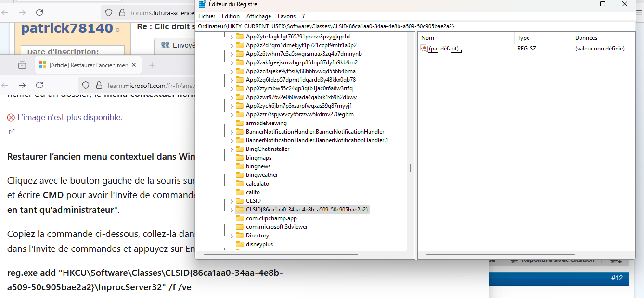The height and width of the screenshot is (298, 644).
Task: Expand the BingChatInstaller key
Action: pyautogui.click(x=232, y=149)
